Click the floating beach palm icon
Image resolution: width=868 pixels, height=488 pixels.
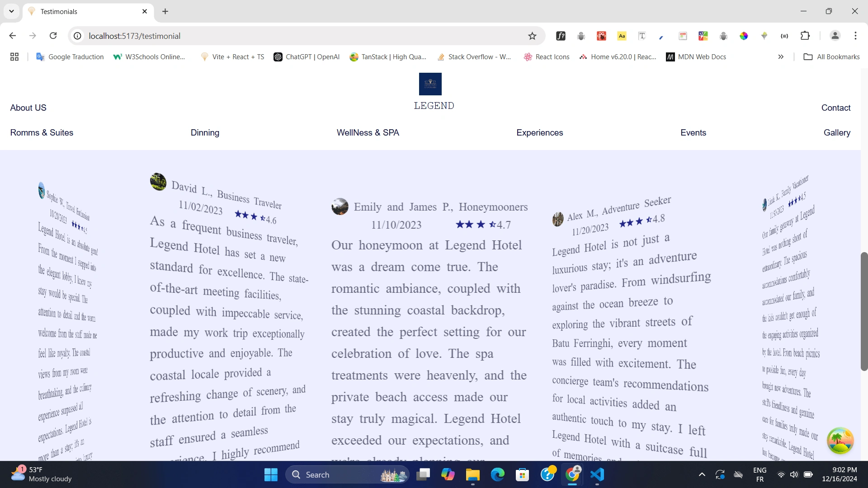pos(840,440)
